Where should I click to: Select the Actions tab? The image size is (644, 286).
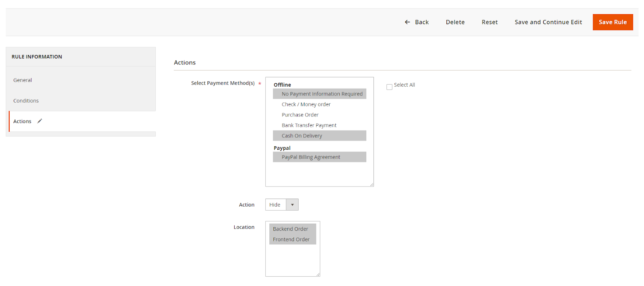click(x=22, y=121)
